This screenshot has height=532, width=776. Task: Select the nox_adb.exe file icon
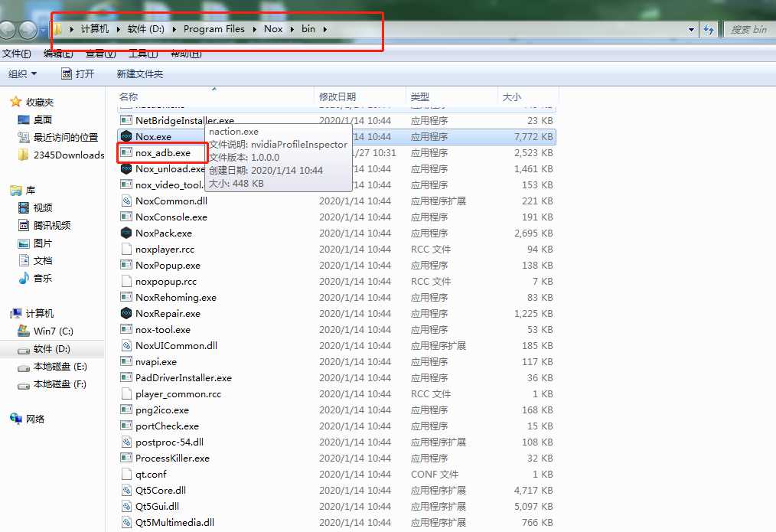pos(126,152)
